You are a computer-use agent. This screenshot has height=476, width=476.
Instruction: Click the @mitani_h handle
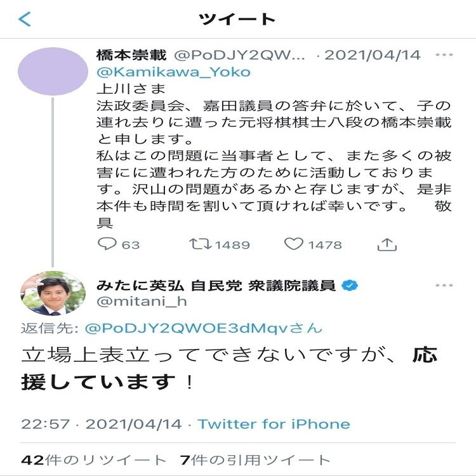click(142, 301)
